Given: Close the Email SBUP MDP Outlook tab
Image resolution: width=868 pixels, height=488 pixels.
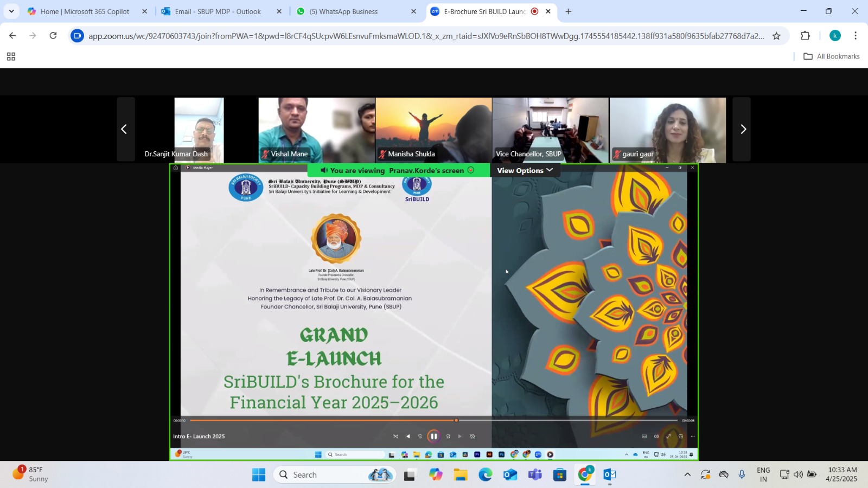Looking at the screenshot, I should pyautogui.click(x=279, y=11).
